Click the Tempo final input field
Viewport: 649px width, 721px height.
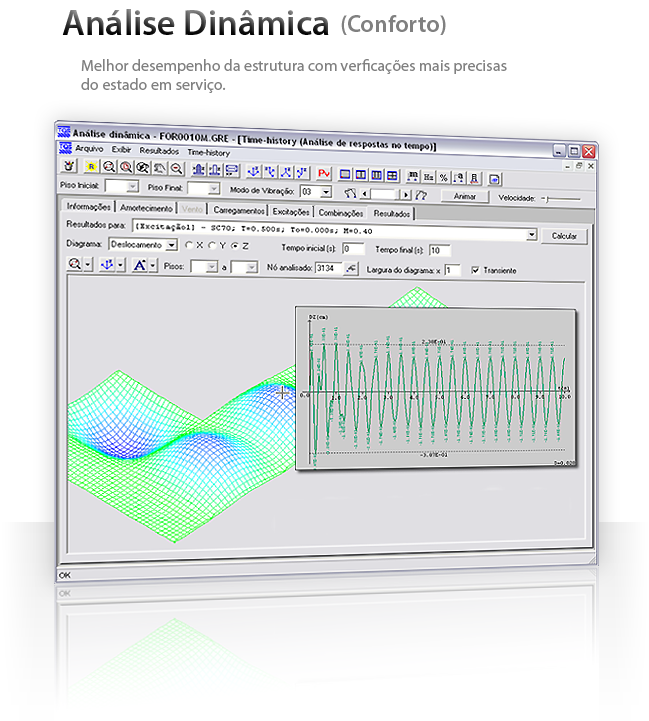coord(440,250)
